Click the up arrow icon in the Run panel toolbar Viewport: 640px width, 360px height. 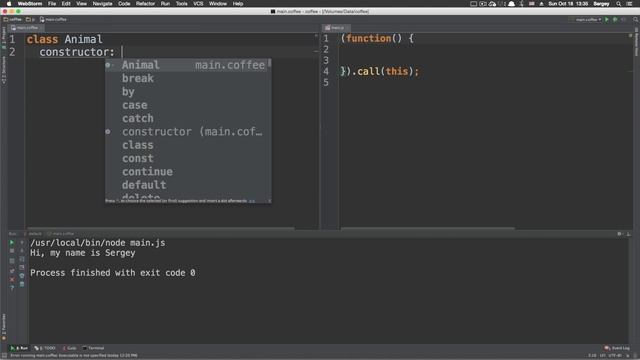pos(22,242)
